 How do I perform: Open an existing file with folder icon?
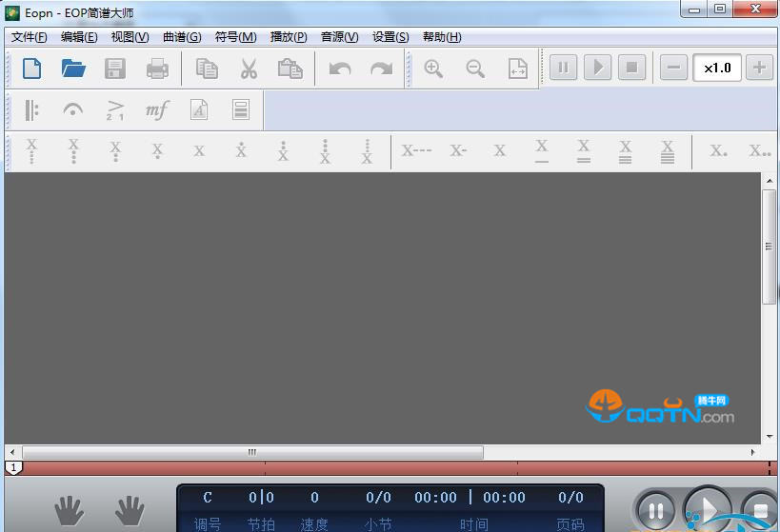(73, 69)
